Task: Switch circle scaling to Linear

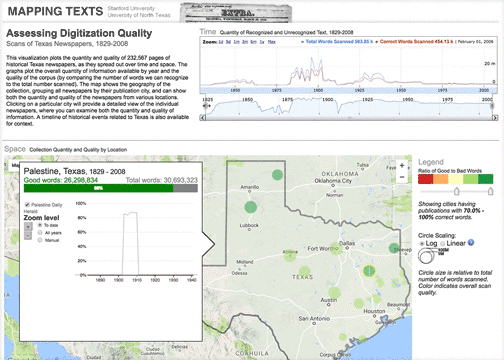Action: pyautogui.click(x=443, y=244)
